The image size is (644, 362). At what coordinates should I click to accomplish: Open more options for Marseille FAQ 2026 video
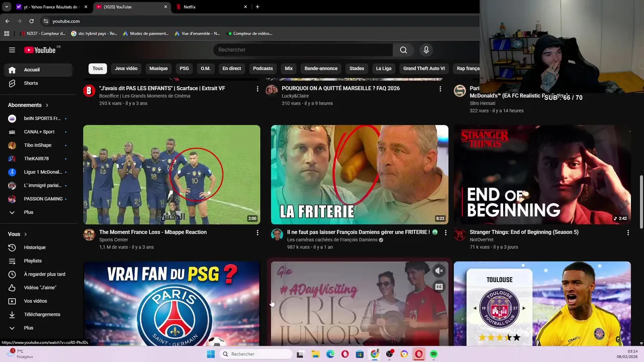tap(440, 89)
